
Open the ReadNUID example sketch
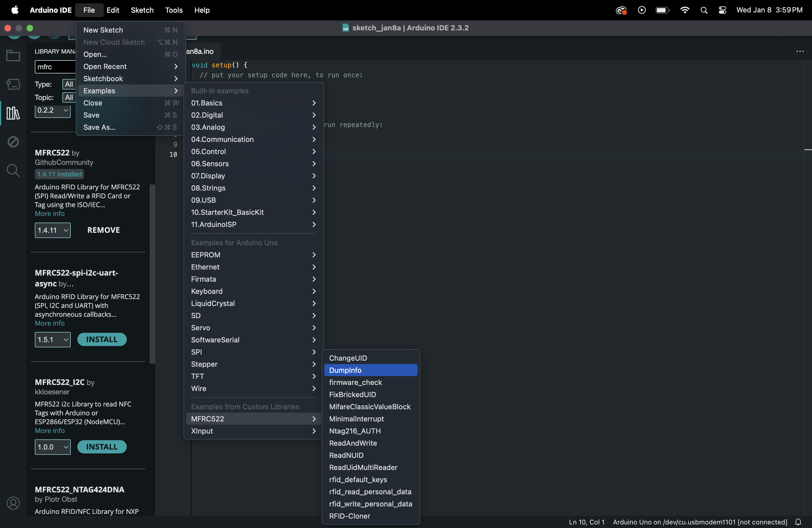371,455
